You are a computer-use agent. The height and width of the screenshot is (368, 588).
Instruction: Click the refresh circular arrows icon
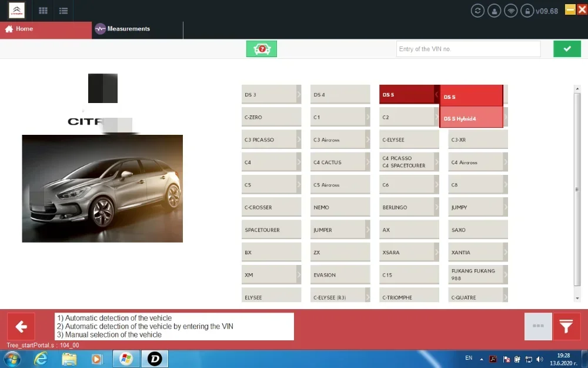(477, 11)
